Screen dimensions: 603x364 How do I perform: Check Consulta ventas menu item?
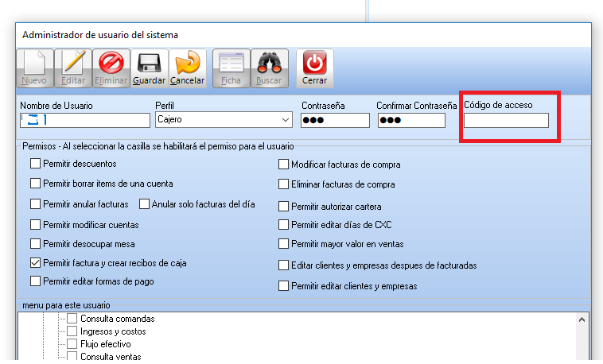tap(72, 356)
